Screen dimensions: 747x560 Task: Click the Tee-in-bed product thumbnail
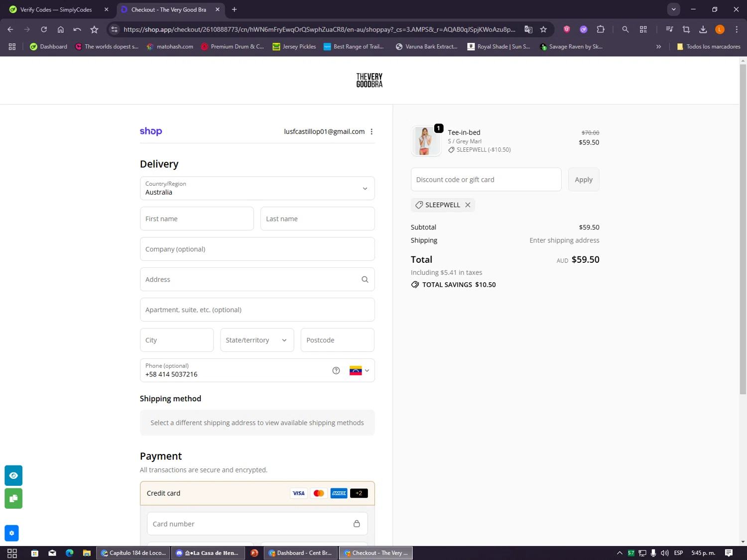pos(426,141)
